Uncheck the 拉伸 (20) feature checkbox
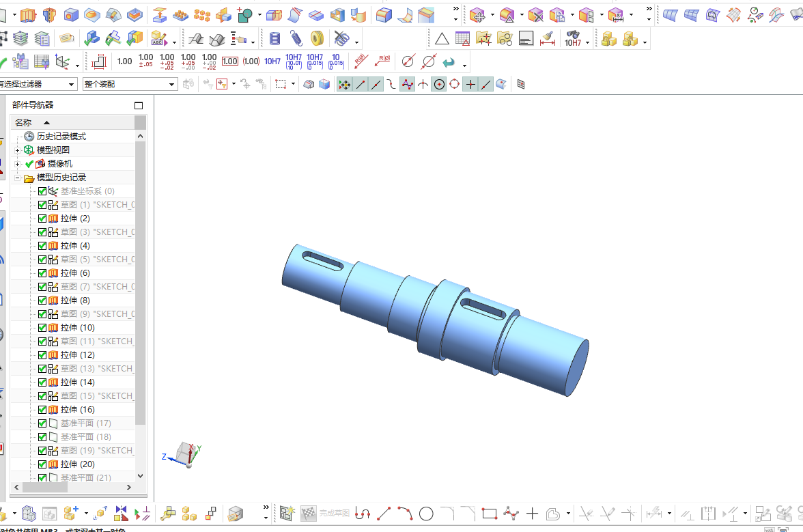Viewport: 803px width, 532px height. coord(42,464)
